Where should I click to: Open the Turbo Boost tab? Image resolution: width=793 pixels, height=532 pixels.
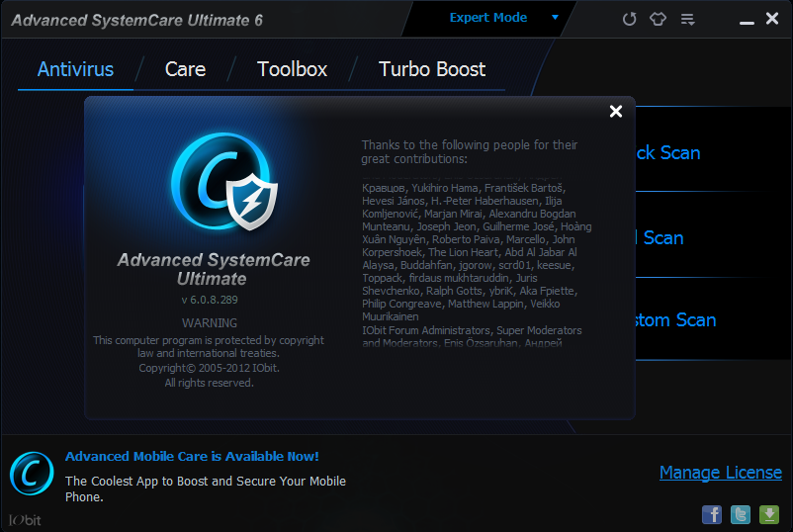point(432,69)
